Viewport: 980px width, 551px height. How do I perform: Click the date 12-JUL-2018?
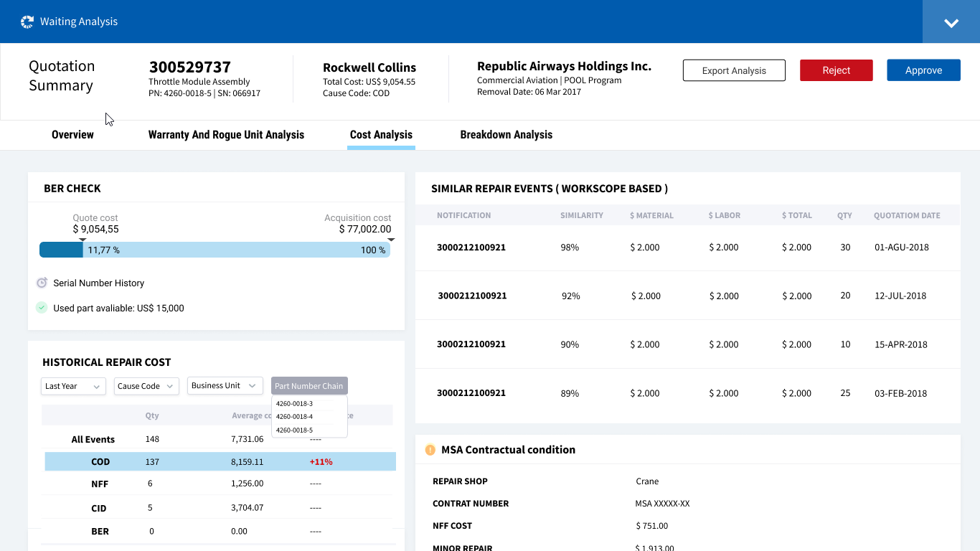900,296
